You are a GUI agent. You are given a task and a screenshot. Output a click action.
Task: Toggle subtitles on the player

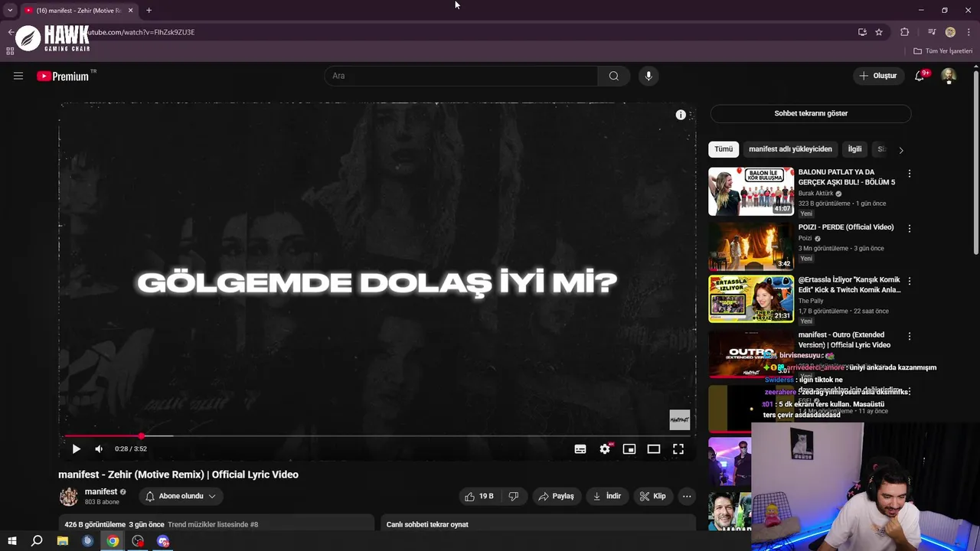pos(580,449)
